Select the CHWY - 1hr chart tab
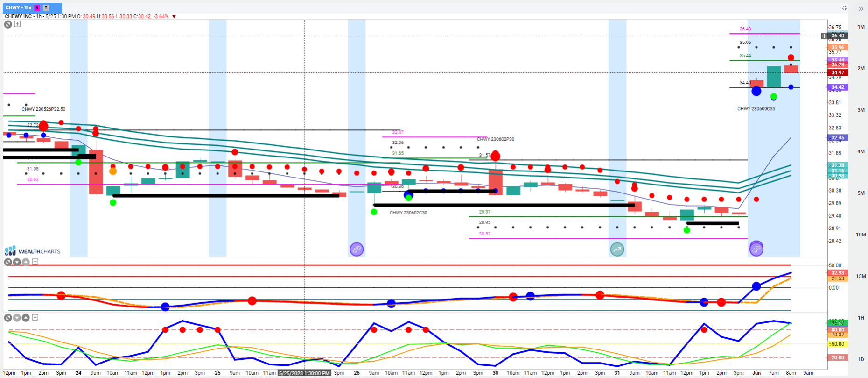 click(x=32, y=7)
